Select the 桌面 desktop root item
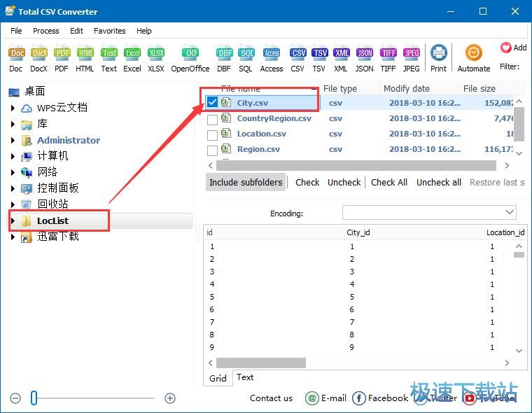 [34, 91]
